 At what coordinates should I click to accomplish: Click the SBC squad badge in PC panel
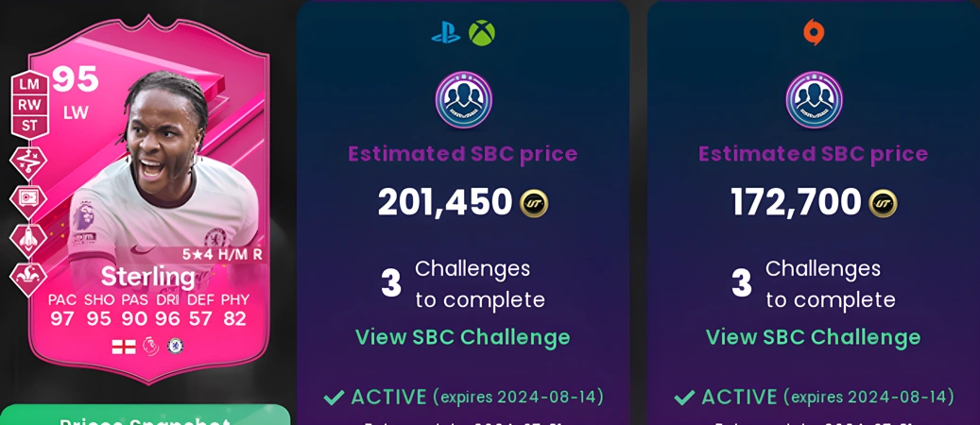(814, 100)
